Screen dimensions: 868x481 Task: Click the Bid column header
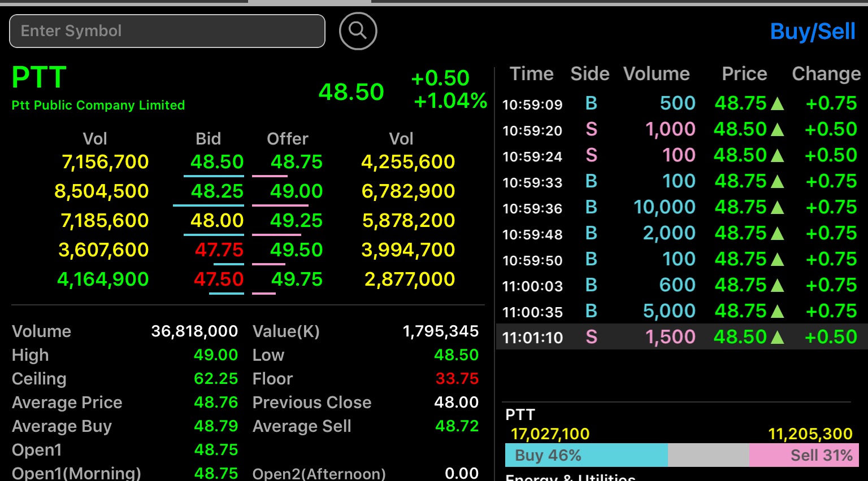(208, 139)
